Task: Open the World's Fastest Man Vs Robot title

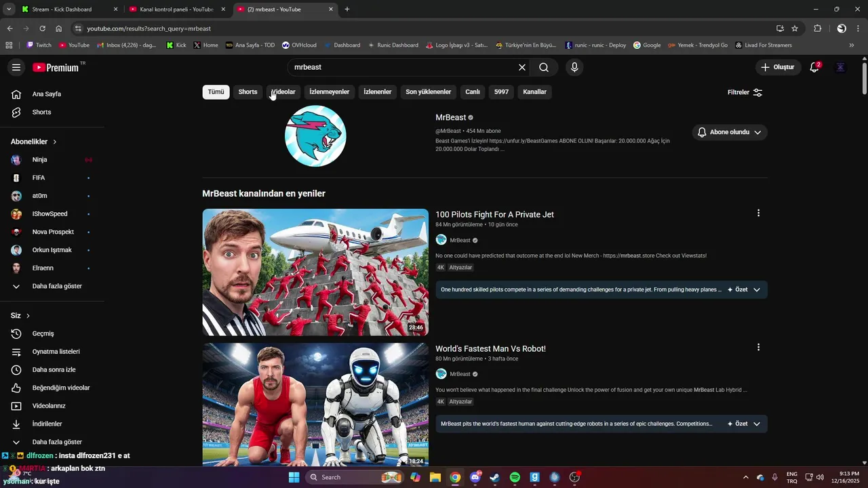Action: point(490,348)
